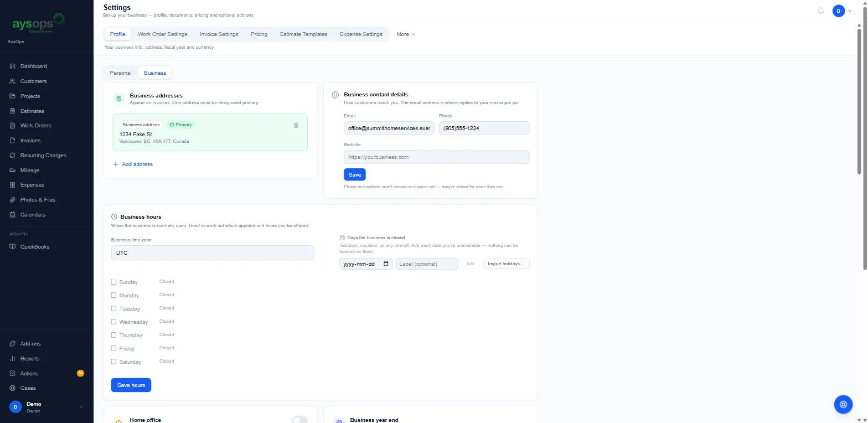Check the Tuesday checkbox
Viewport: 868px width, 423px height.
(114, 308)
